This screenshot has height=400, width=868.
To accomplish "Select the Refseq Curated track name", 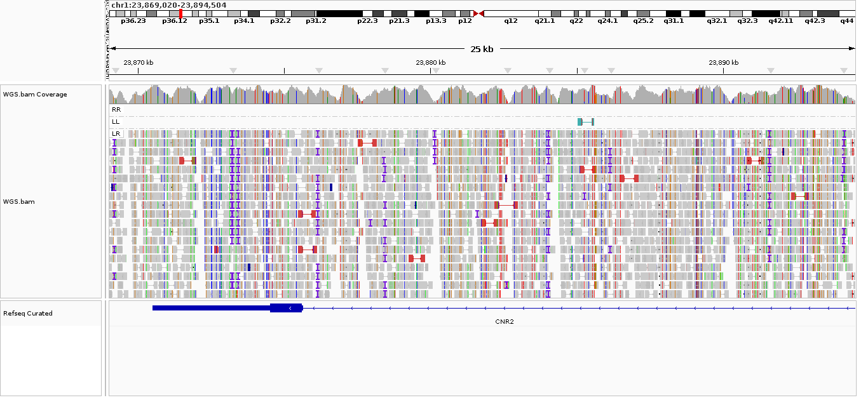I will [28, 314].
